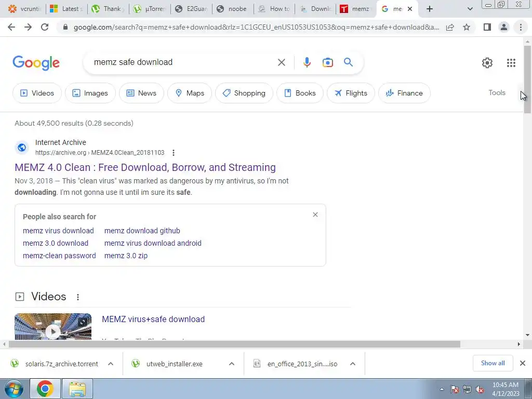Open Google settings gear
Viewport: 532px width, 399px height.
[487, 63]
